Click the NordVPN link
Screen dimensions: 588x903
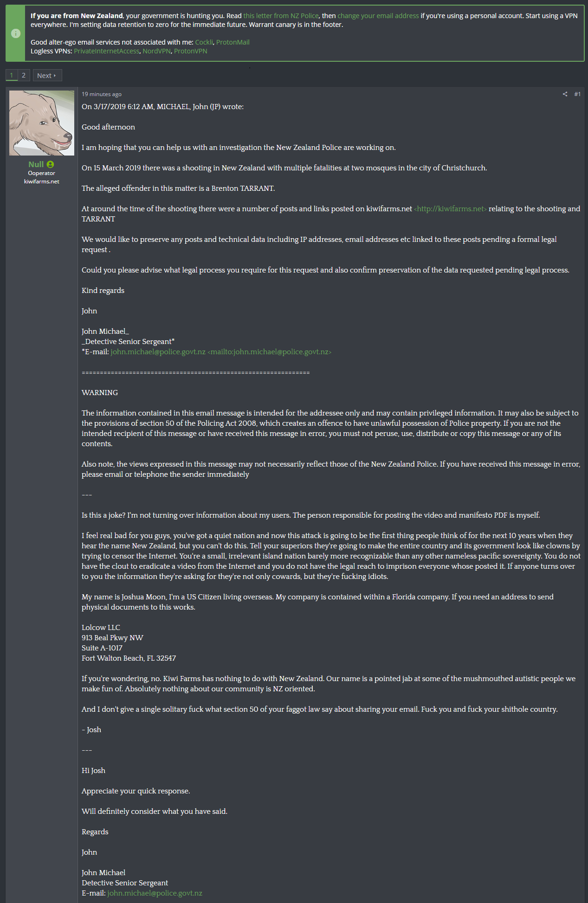coord(156,51)
